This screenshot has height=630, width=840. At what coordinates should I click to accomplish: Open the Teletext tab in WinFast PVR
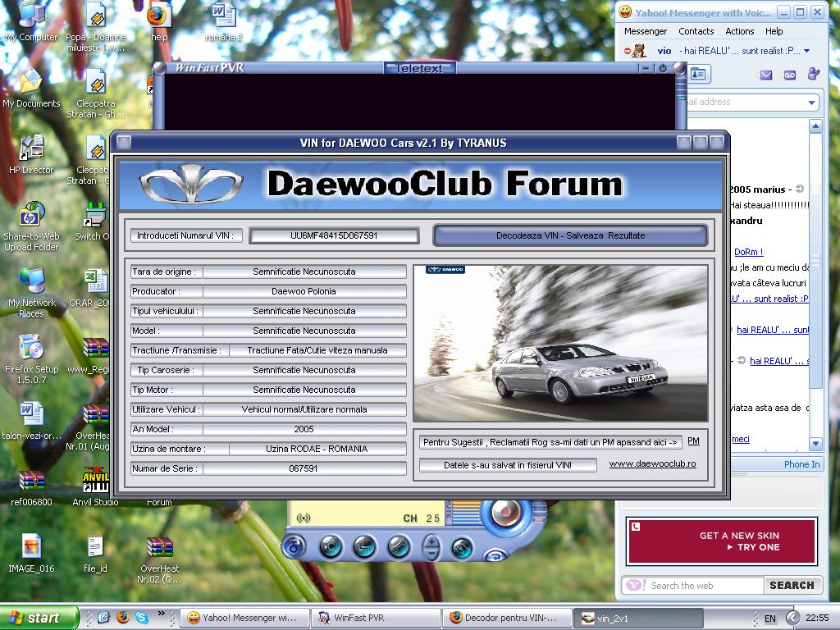pyautogui.click(x=419, y=68)
